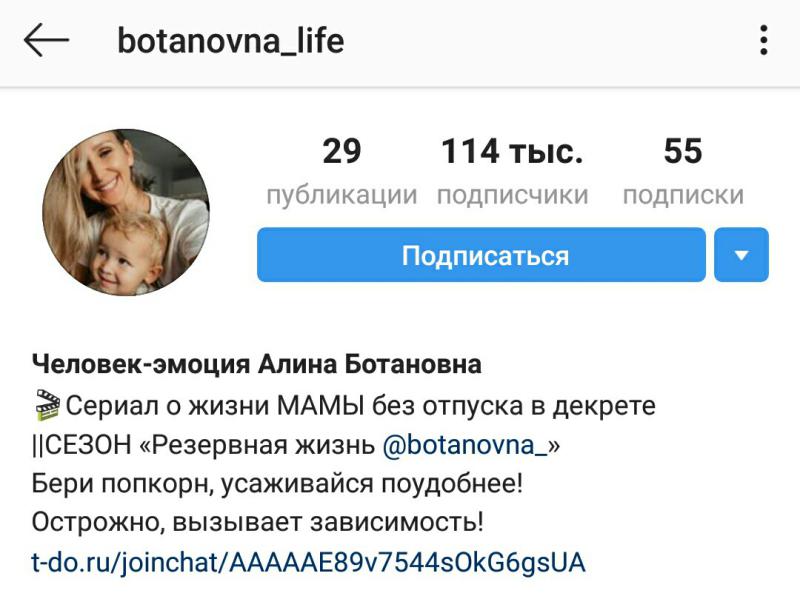Tap the подписчики label
Viewport: 800px width, 596px height.
[512, 195]
